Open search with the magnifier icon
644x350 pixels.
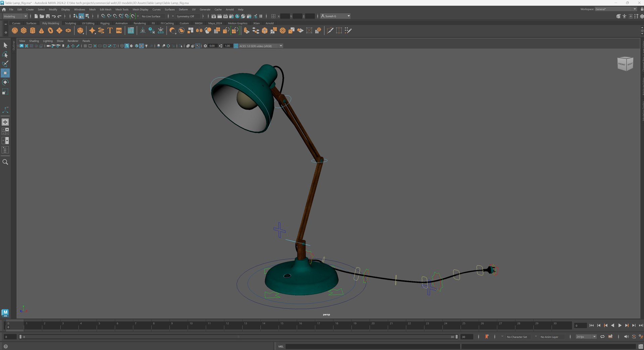point(5,162)
